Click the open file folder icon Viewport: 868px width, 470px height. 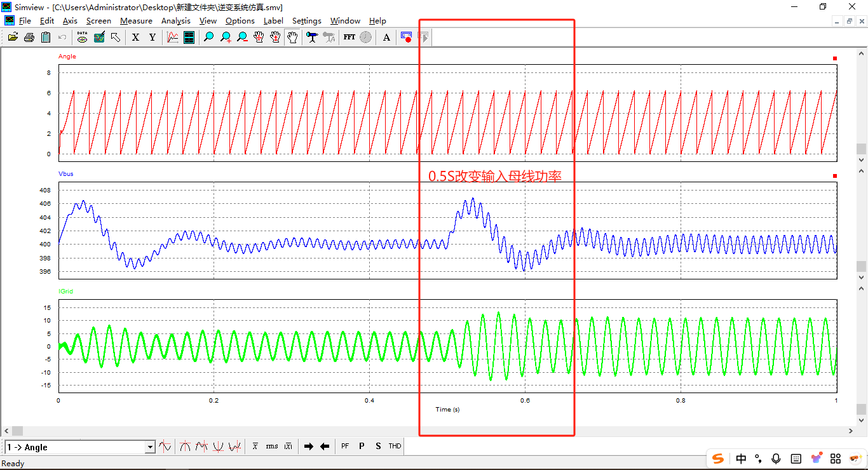(13, 37)
